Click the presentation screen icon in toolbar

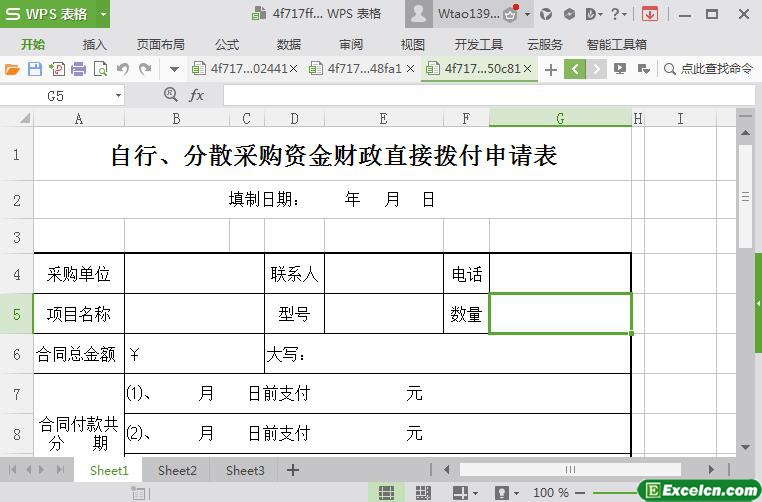(620, 69)
